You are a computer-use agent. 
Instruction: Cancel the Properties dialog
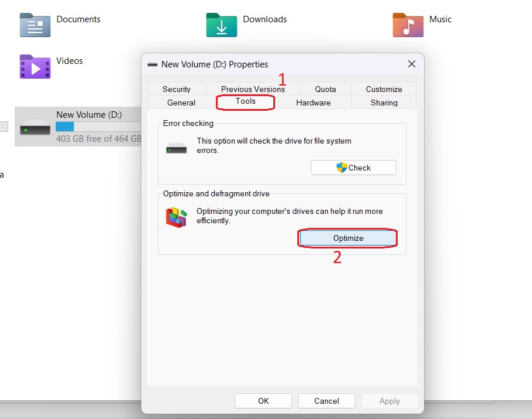coord(327,401)
